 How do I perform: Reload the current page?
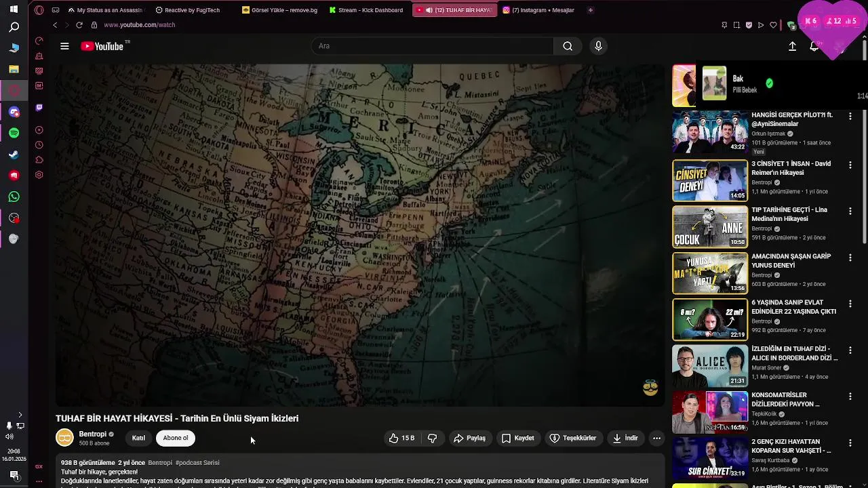(79, 25)
